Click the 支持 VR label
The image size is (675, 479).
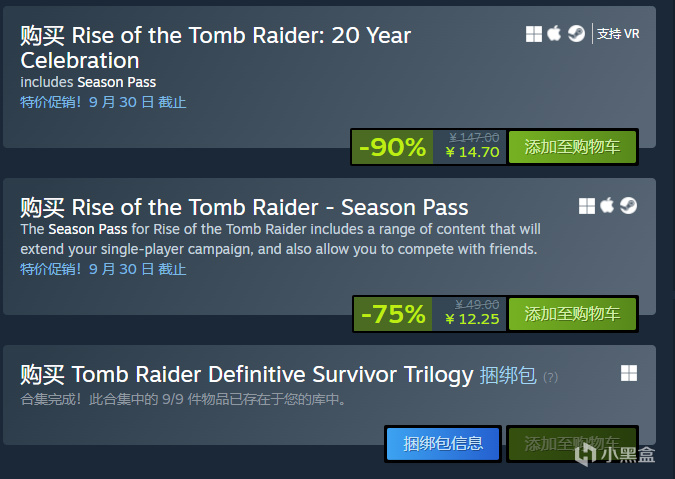coord(618,34)
